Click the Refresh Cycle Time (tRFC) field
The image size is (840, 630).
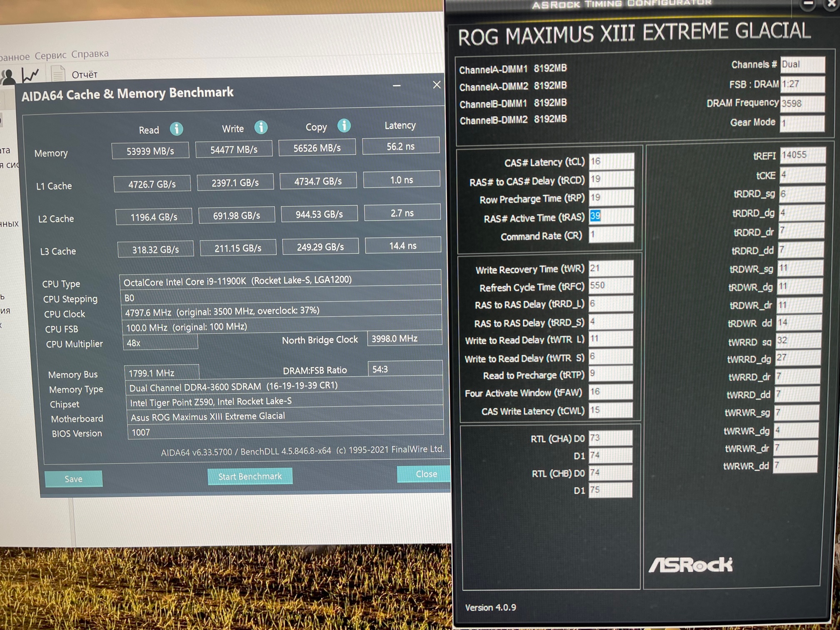pyautogui.click(x=610, y=285)
